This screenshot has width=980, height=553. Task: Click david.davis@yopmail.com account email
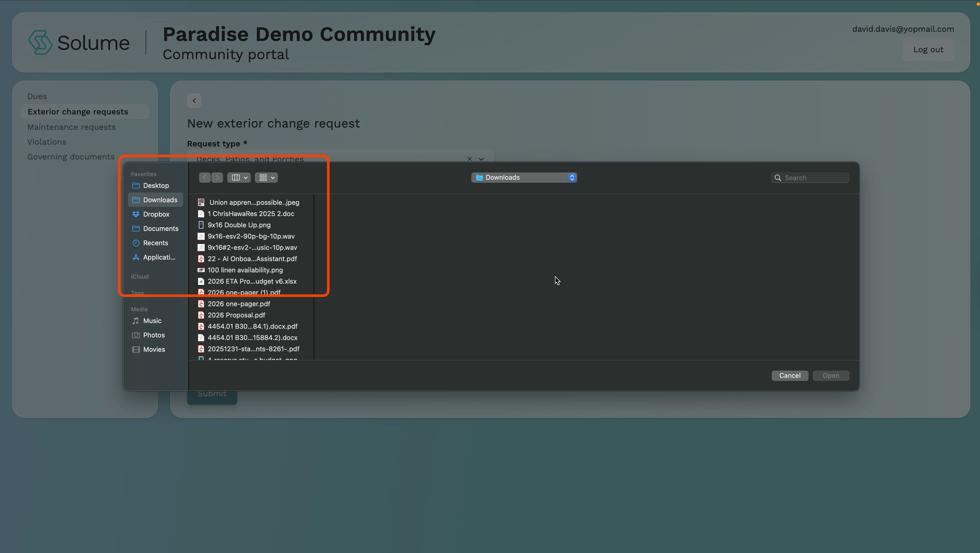(x=903, y=29)
